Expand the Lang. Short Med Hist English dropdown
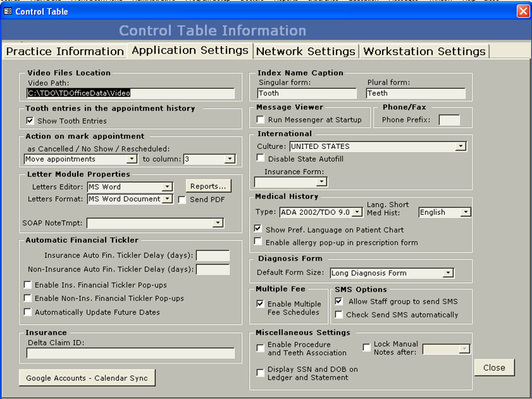This screenshot has height=399, width=532. click(x=465, y=212)
